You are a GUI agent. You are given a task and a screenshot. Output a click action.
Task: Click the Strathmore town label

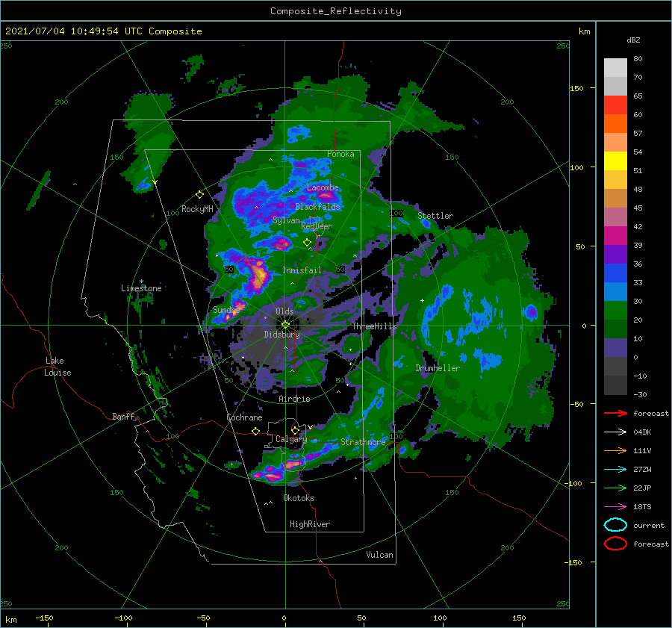tap(364, 442)
